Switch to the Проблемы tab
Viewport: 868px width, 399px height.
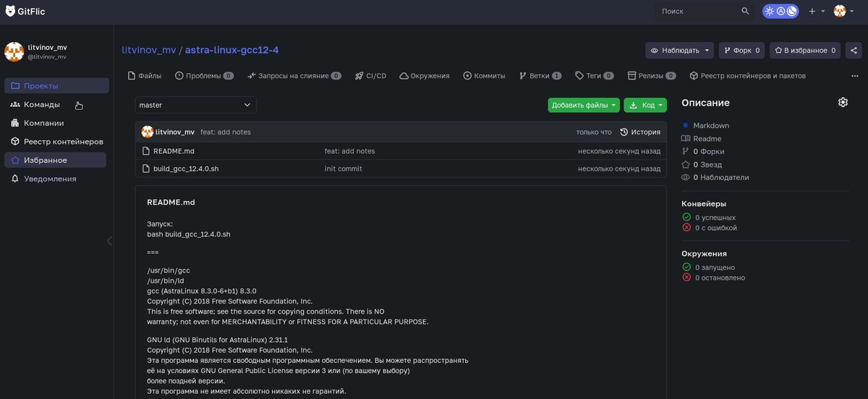tap(205, 76)
